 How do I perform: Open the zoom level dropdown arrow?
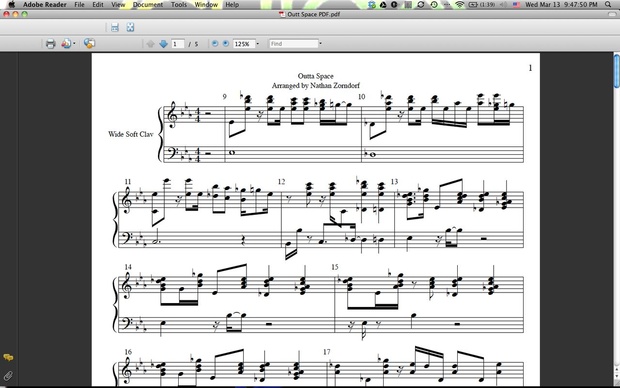(x=257, y=44)
